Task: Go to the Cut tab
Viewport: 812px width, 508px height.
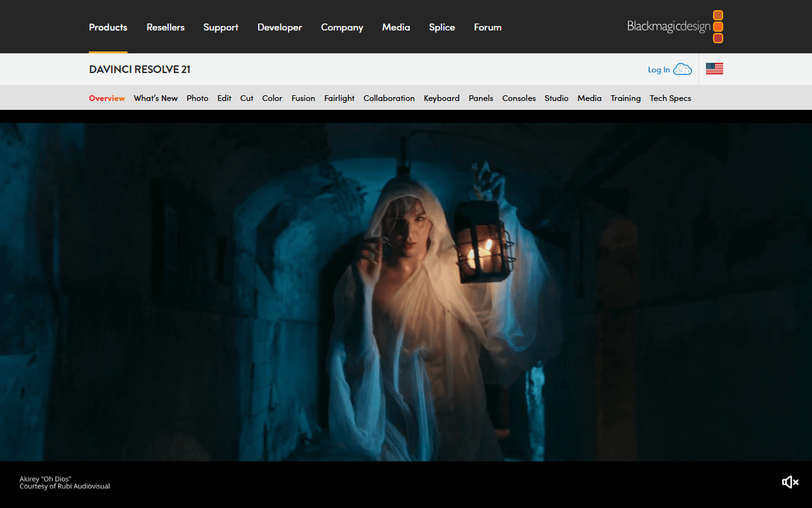Action: (247, 98)
